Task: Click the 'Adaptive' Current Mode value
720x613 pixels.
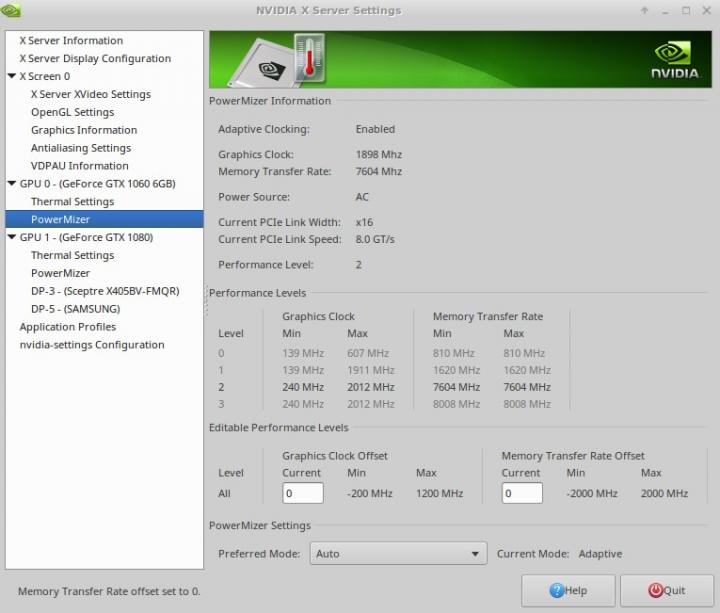Action: [x=600, y=554]
